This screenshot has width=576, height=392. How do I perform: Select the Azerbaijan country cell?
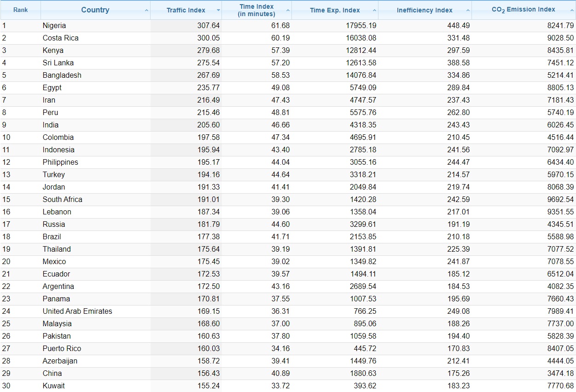pyautogui.click(x=95, y=361)
